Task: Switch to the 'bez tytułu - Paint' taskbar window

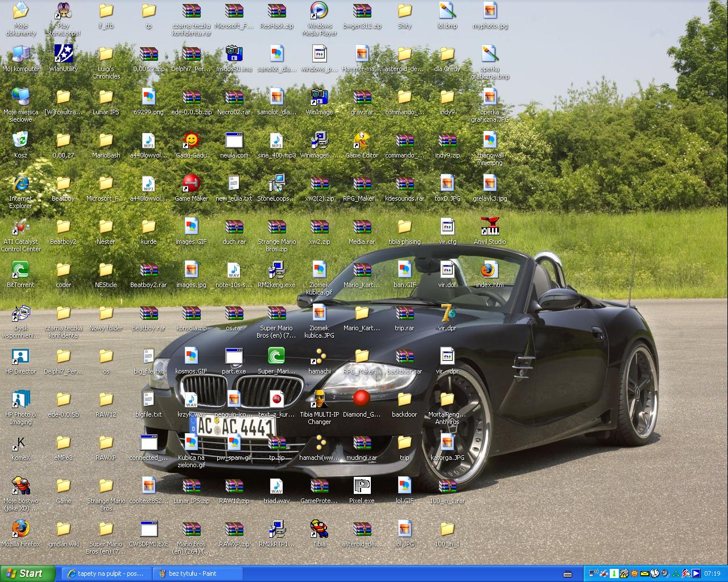Action: click(x=196, y=573)
